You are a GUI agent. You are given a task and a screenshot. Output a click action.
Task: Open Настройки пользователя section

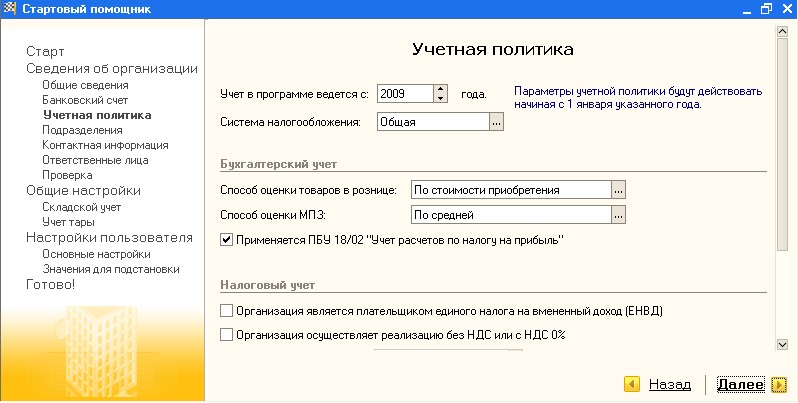point(109,238)
